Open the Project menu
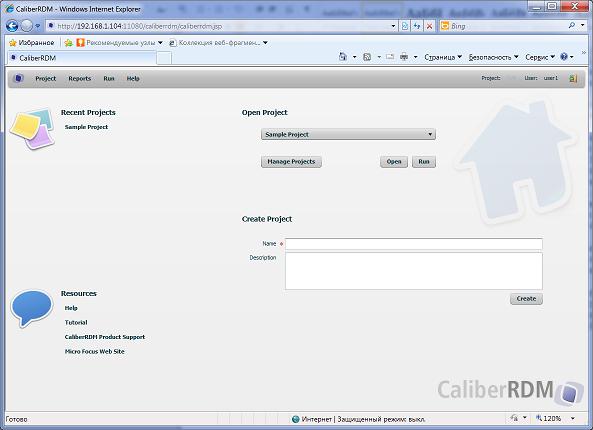Screen dimensions: 593x430 [x=45, y=78]
